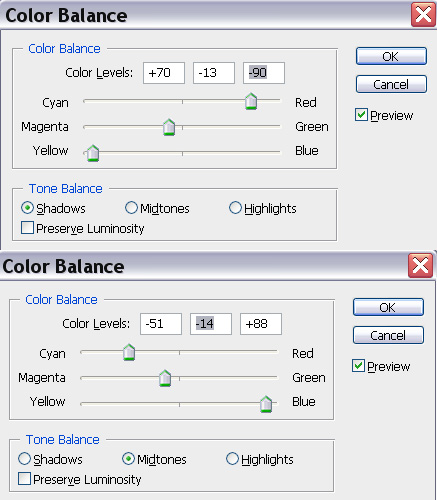Enable Preserve Luminosity in upper dialog
Screen dimensions: 437x500
[27, 228]
